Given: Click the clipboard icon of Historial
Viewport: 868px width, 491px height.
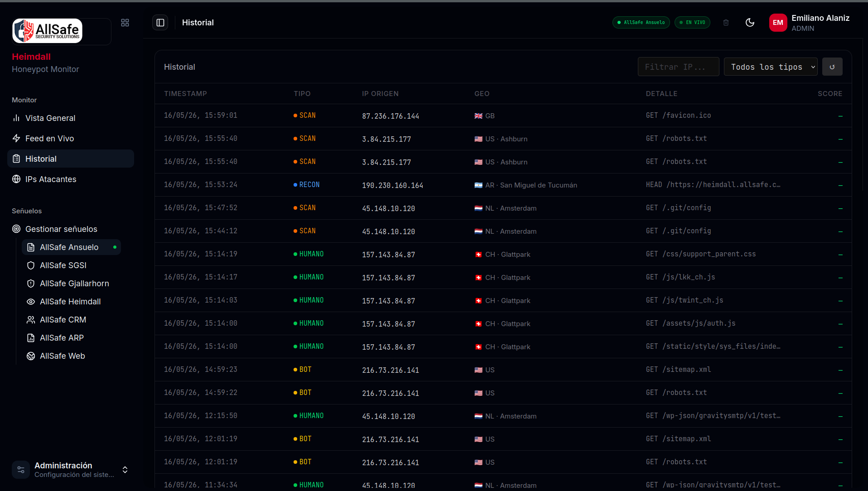Looking at the screenshot, I should (16, 159).
